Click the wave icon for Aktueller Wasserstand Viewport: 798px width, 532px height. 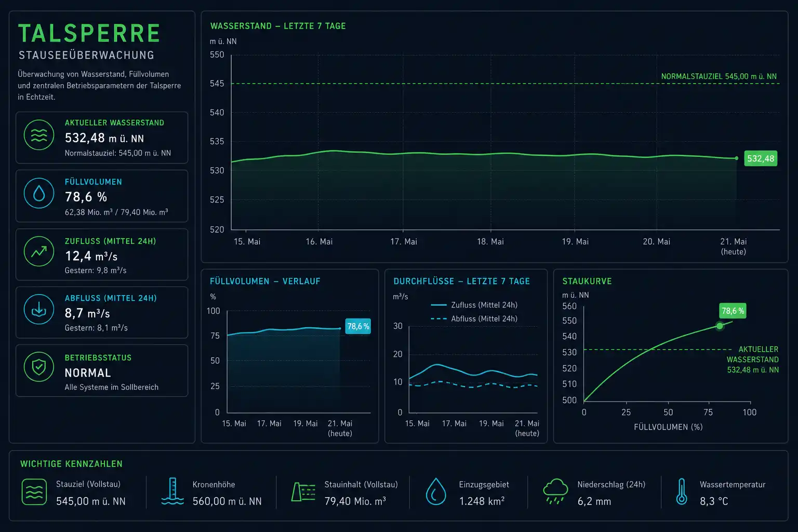point(39,135)
